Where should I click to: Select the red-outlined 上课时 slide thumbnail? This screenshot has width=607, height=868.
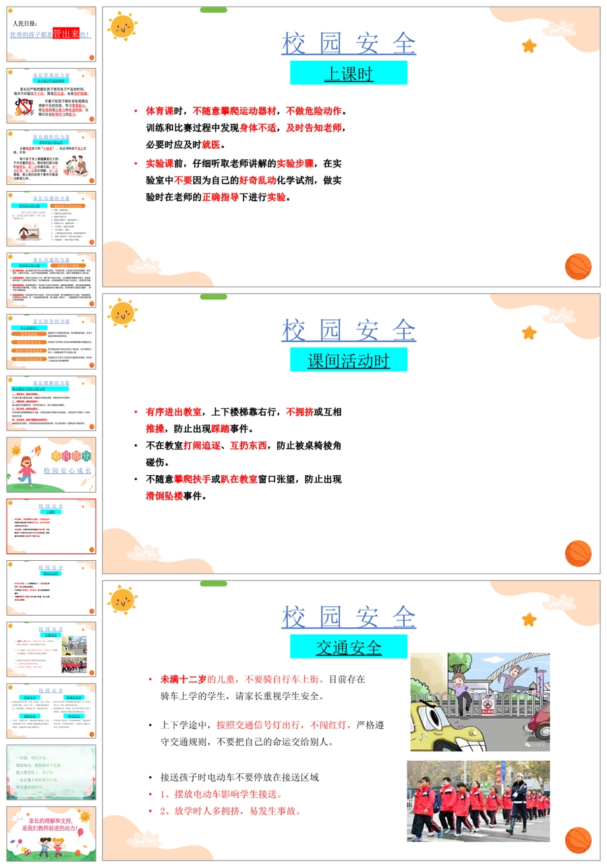51,526
